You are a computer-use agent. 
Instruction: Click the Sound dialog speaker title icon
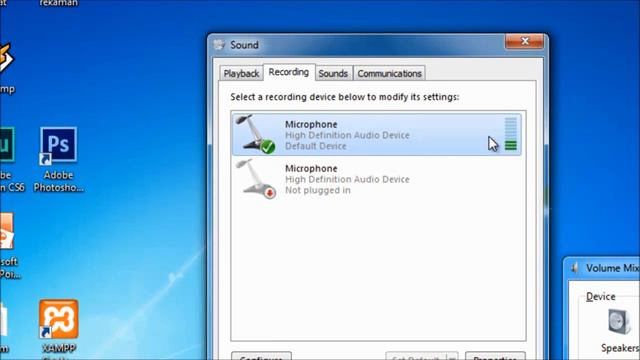pos(219,44)
